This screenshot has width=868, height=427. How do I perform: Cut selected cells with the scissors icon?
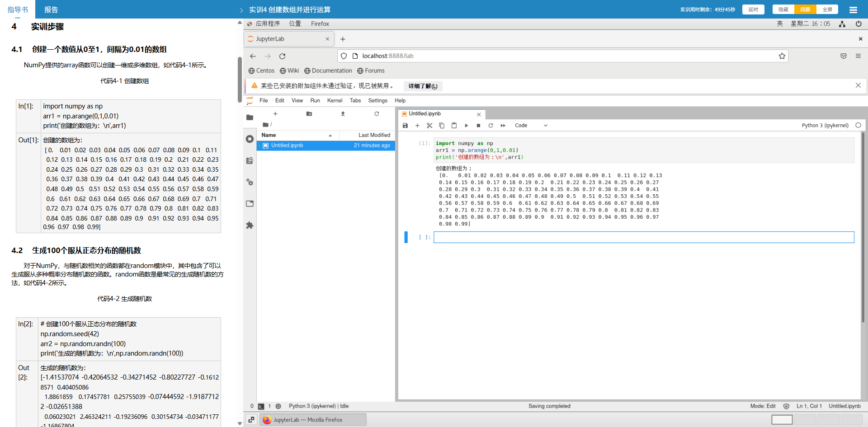[429, 126]
